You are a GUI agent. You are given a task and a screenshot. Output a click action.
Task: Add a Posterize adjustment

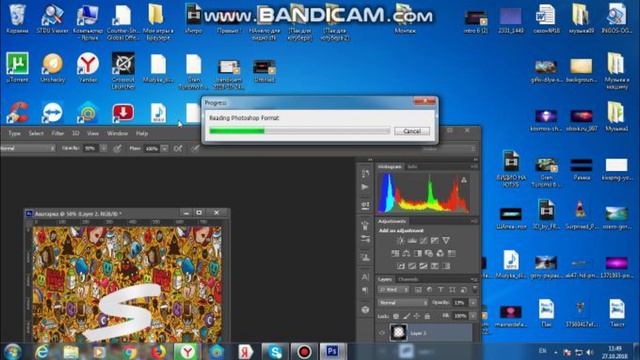412,266
